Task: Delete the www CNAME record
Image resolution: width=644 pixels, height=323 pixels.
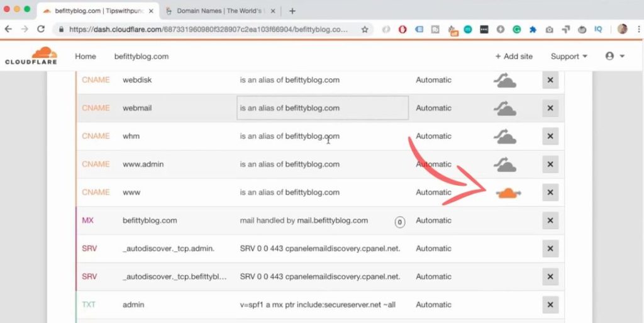Action: [550, 192]
